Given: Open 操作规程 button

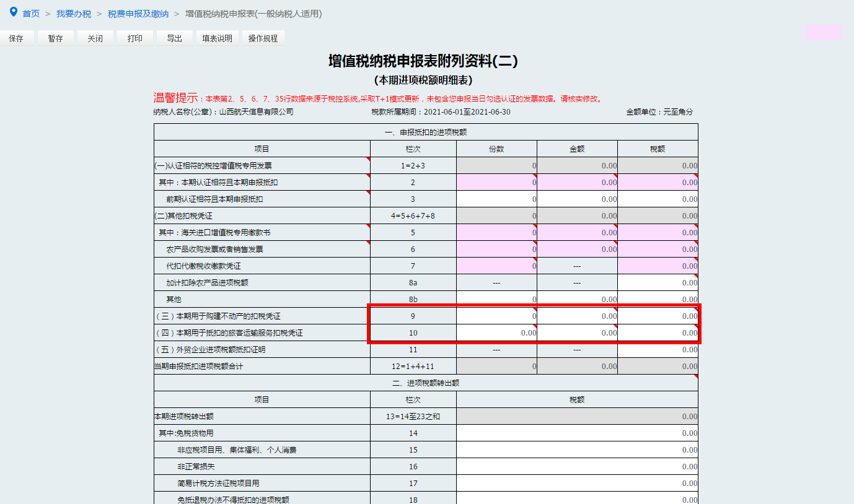Looking at the screenshot, I should tap(263, 38).
